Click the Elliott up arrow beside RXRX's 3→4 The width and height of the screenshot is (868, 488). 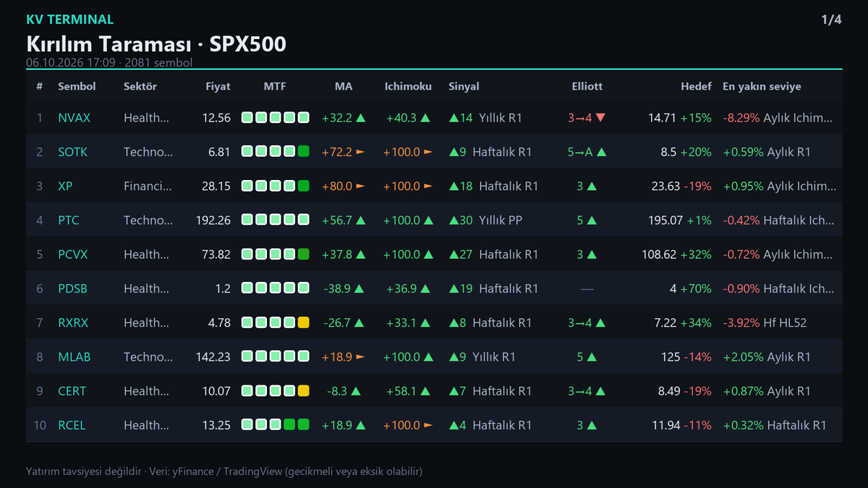pos(601,323)
